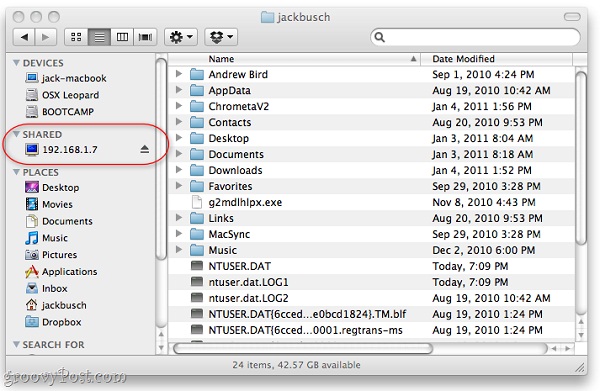Click the search field
600x391 pixels.
pyautogui.click(x=475, y=37)
